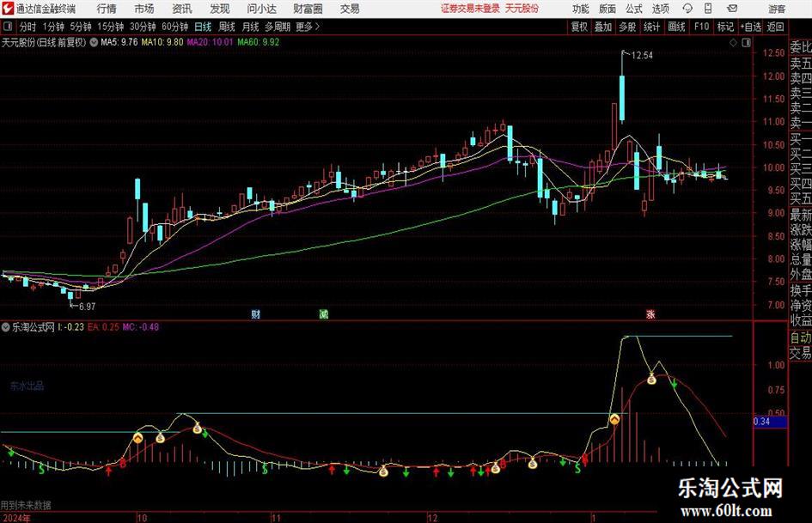Switch to 60分钟 period
The image size is (812, 523).
click(x=174, y=27)
